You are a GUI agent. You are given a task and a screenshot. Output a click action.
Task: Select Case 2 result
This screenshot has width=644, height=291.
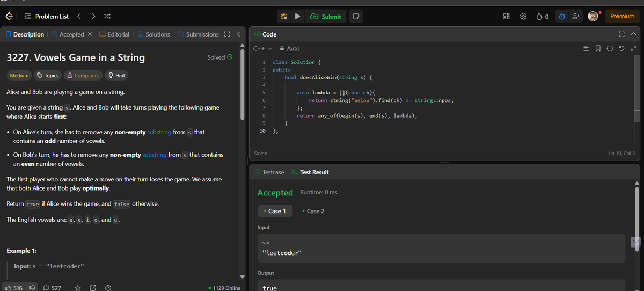313,211
